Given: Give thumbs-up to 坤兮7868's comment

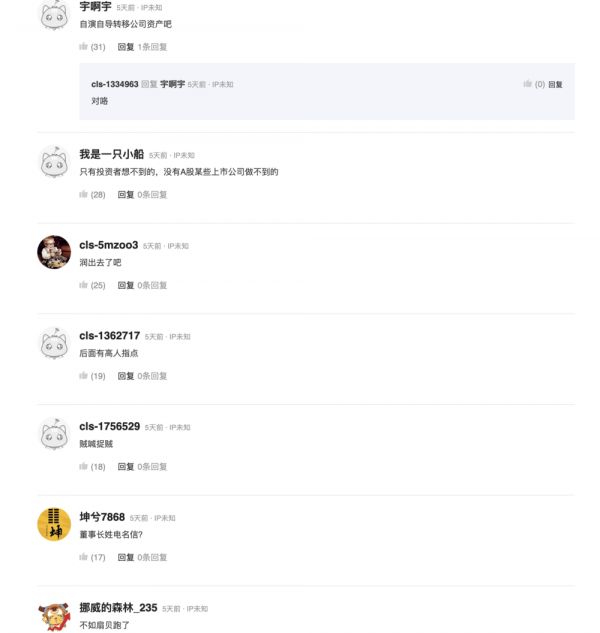Looking at the screenshot, I should (84, 558).
